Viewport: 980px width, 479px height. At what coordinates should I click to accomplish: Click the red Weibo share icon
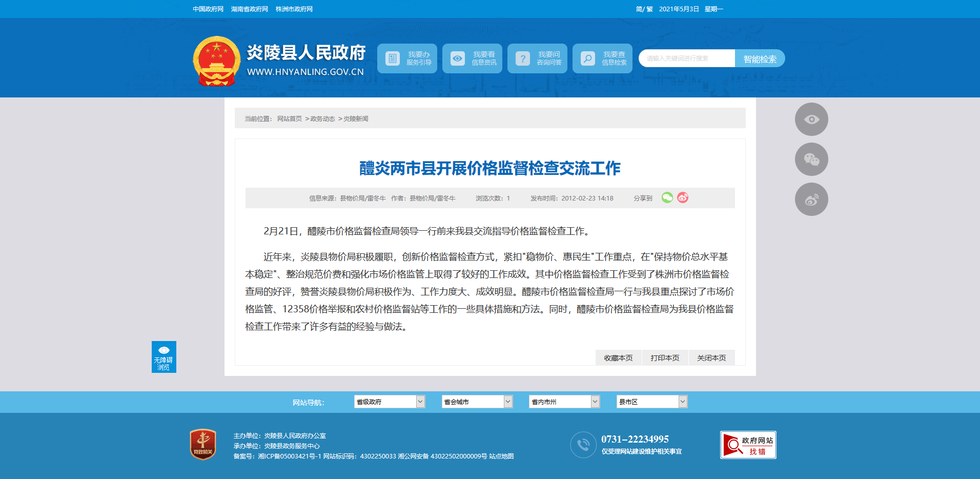pos(683,198)
